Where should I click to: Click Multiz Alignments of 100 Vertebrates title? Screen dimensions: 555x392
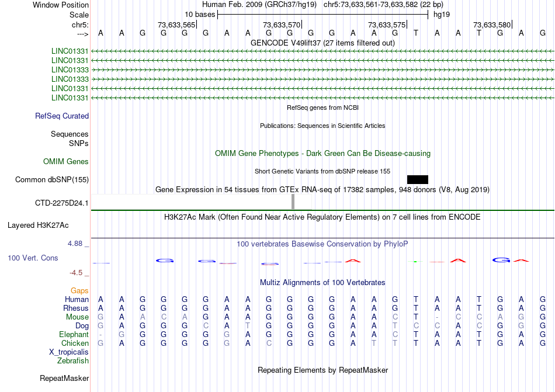pyautogui.click(x=322, y=283)
